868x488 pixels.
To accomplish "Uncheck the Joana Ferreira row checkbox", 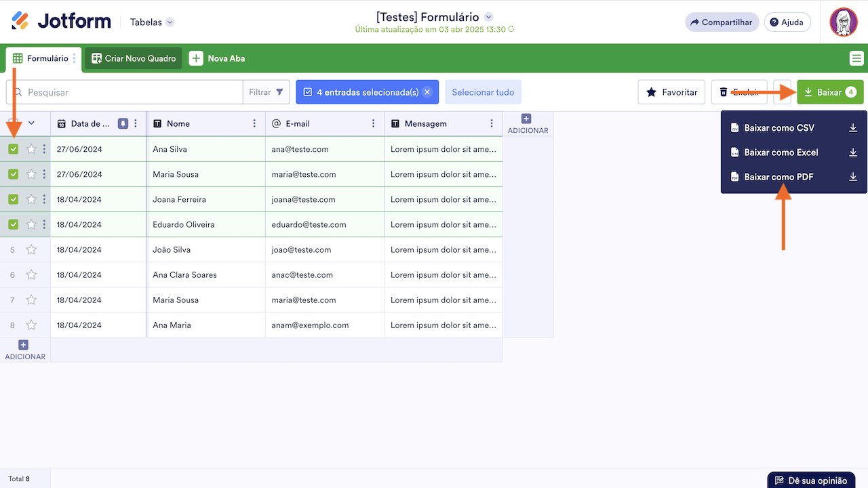I will coord(13,199).
